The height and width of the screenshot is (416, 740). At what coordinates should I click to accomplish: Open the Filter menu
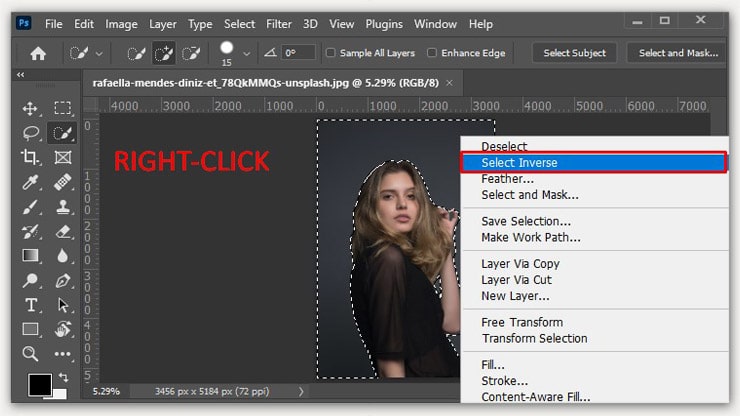tap(279, 23)
